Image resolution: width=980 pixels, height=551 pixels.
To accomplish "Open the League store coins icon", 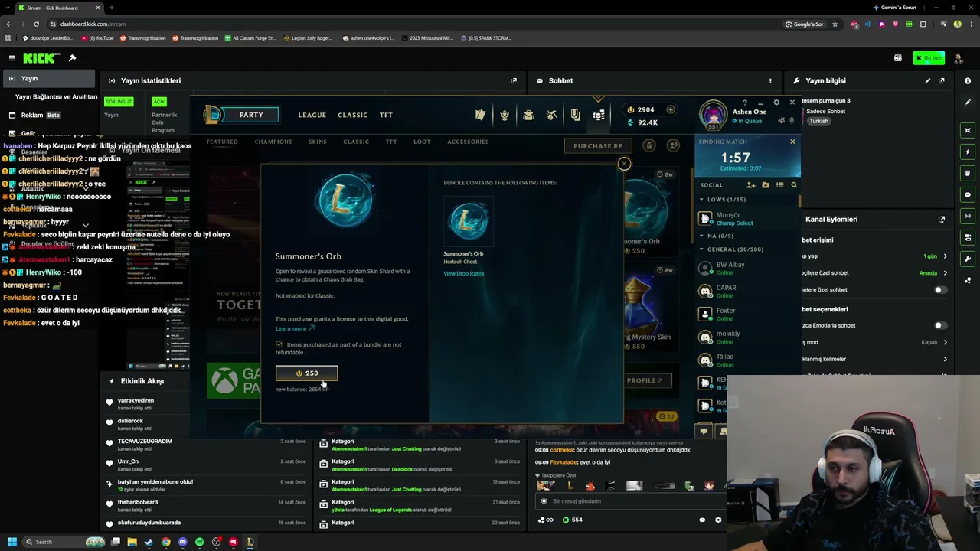I will [x=599, y=115].
